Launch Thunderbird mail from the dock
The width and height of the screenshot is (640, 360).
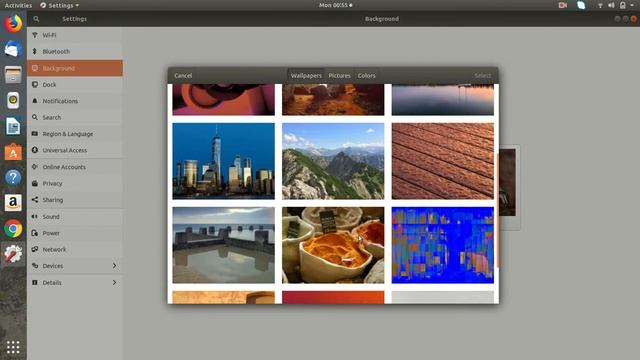click(x=13, y=49)
